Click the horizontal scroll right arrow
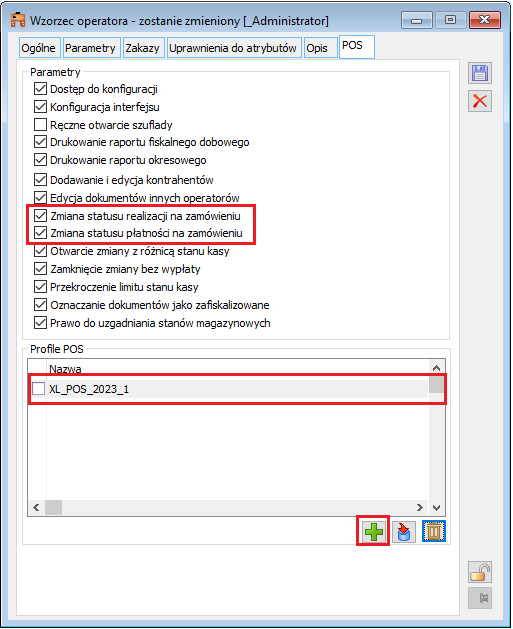513x629 pixels. click(420, 507)
